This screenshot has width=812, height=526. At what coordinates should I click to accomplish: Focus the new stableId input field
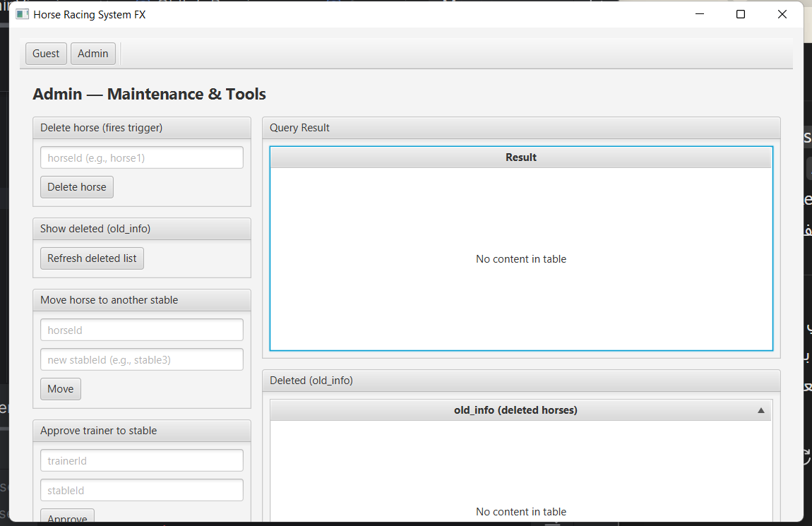(141, 359)
